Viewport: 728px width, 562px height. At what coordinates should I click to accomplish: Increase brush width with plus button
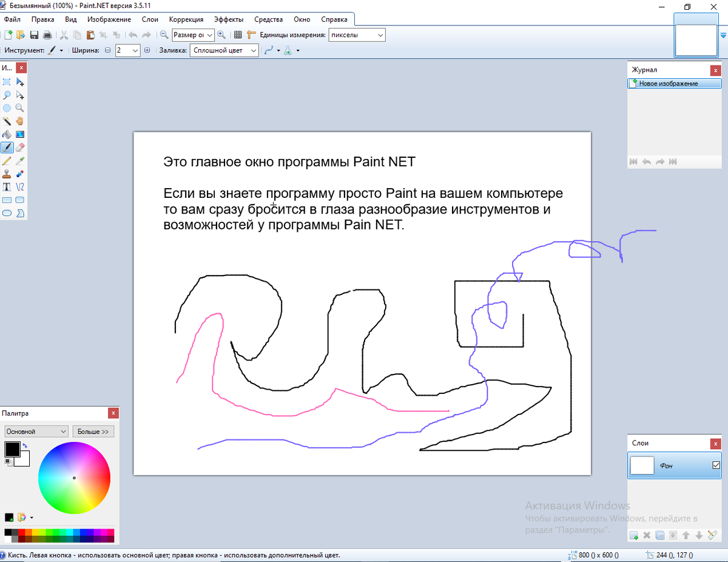(x=147, y=51)
